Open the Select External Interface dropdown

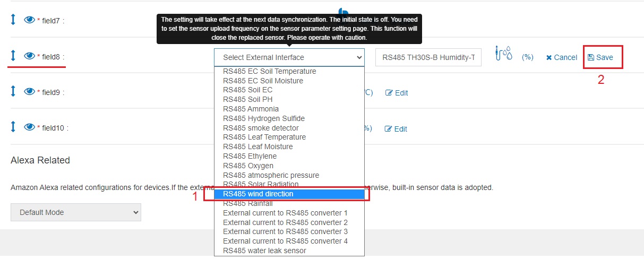pos(289,57)
